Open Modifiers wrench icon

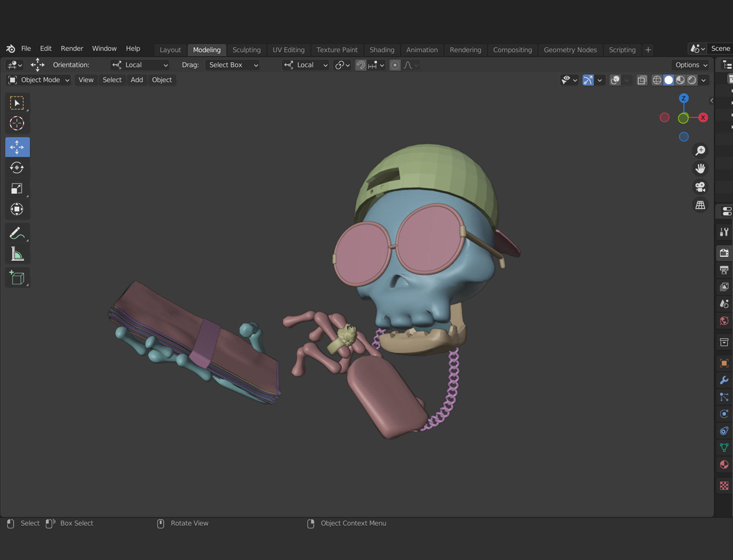pyautogui.click(x=724, y=380)
